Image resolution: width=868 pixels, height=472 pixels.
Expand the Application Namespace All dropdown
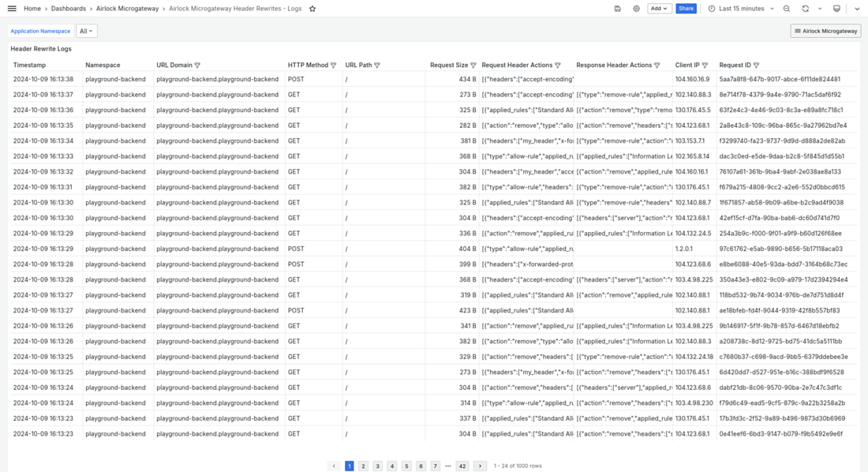pyautogui.click(x=87, y=32)
